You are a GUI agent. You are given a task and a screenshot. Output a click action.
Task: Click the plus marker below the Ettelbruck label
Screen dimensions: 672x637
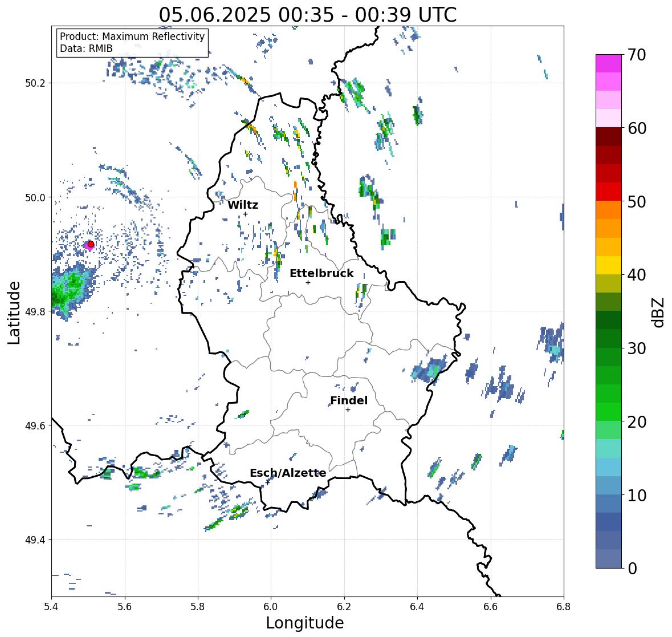(308, 282)
